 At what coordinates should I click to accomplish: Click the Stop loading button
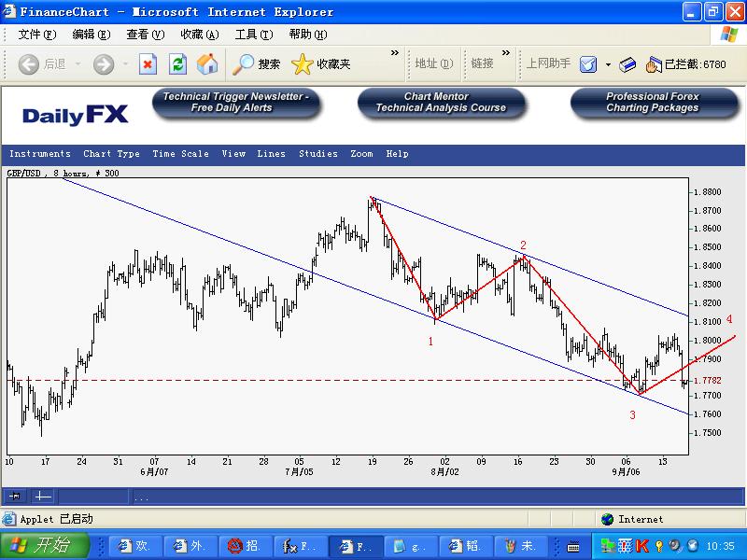click(148, 64)
